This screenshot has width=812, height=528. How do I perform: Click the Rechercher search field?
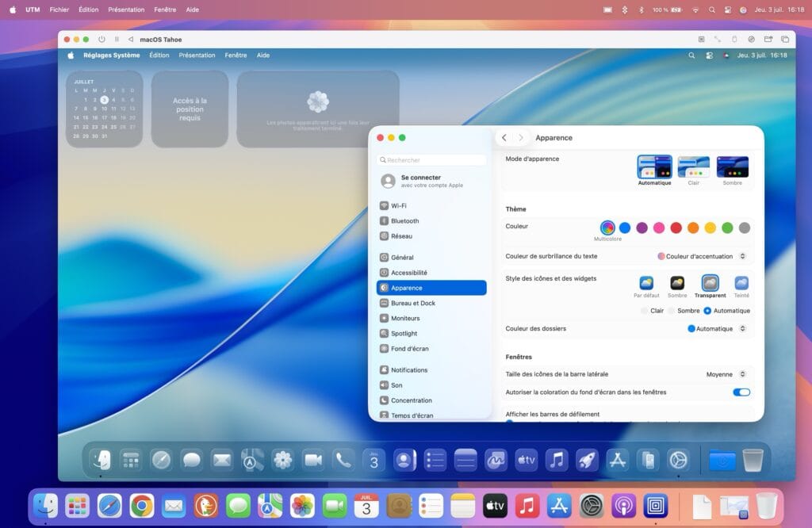(431, 160)
